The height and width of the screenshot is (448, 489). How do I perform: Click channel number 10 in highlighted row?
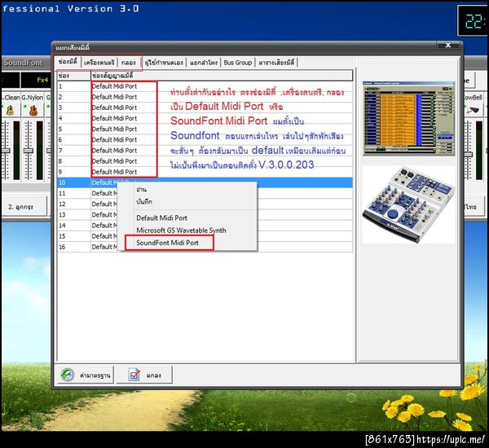[x=62, y=182]
